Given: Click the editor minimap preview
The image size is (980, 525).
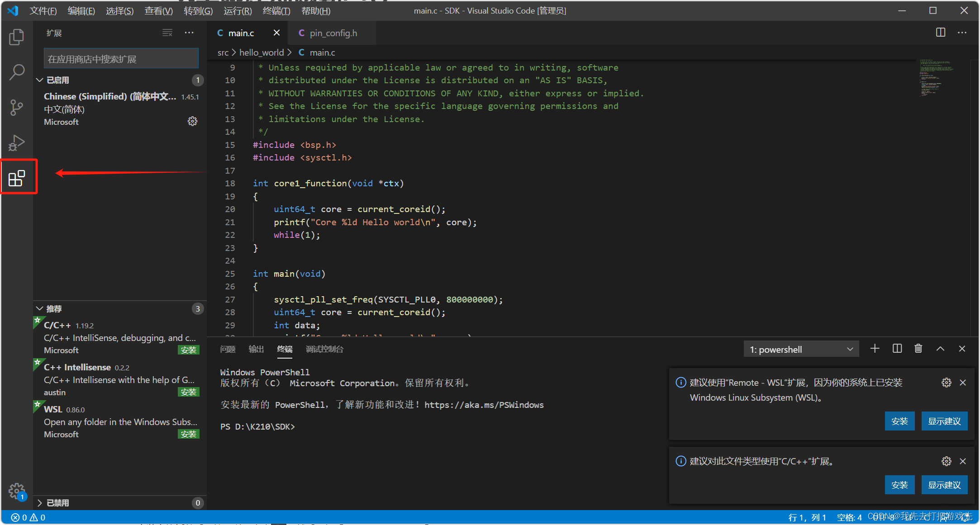Looking at the screenshot, I should 937,78.
